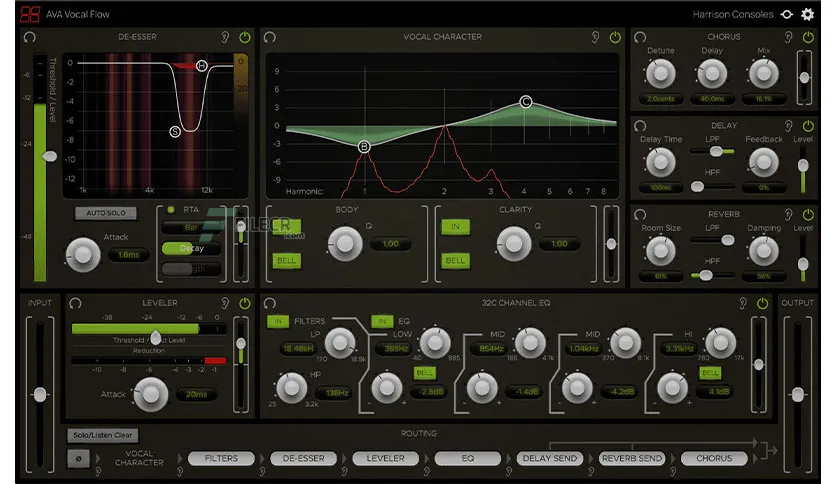This screenshot has height=484, width=836.
Task: Click the Reverb ear listen icon
Action: pyautogui.click(x=788, y=214)
